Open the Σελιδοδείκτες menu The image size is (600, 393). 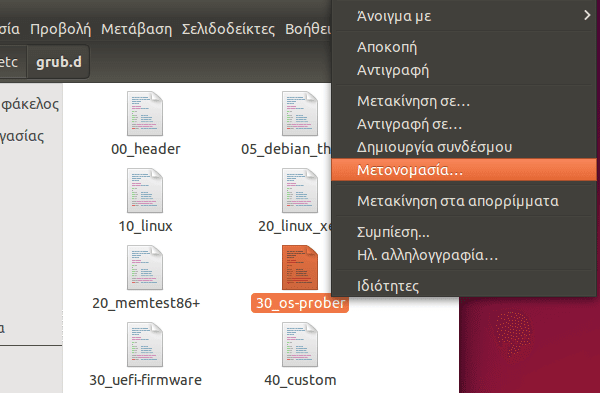coord(228,29)
